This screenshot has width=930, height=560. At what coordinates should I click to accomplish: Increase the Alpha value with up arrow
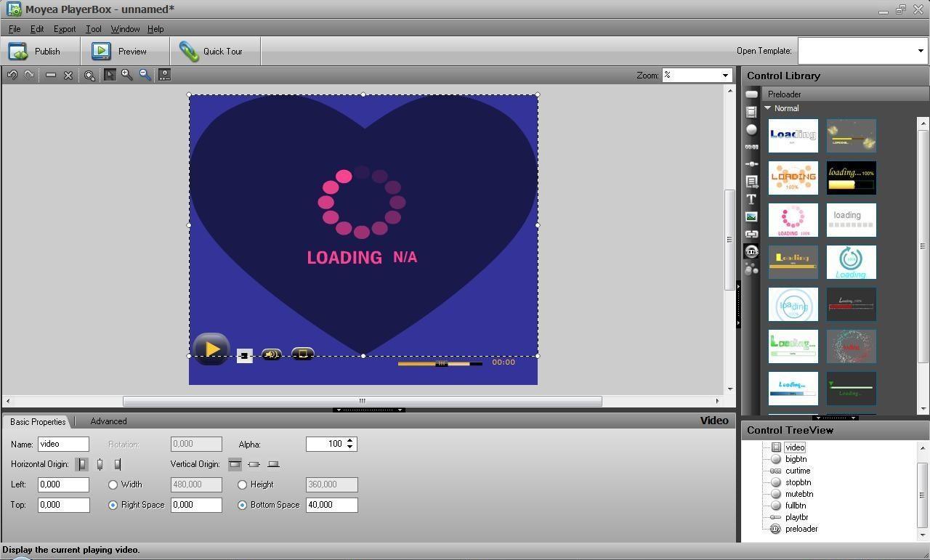click(349, 440)
